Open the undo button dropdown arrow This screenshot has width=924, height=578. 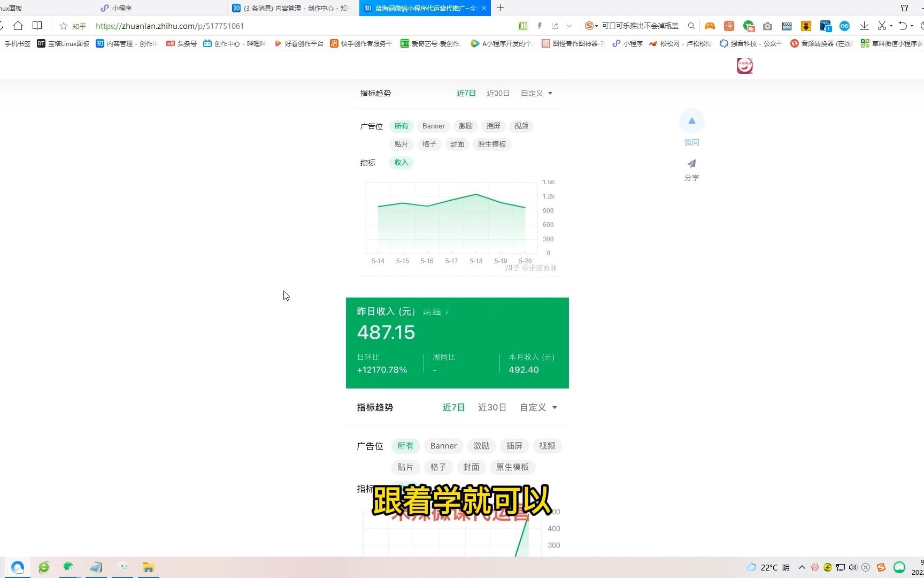click(x=911, y=26)
